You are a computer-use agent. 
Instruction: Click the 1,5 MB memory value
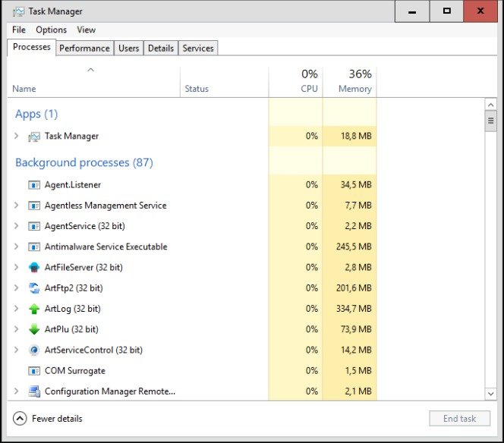(358, 371)
